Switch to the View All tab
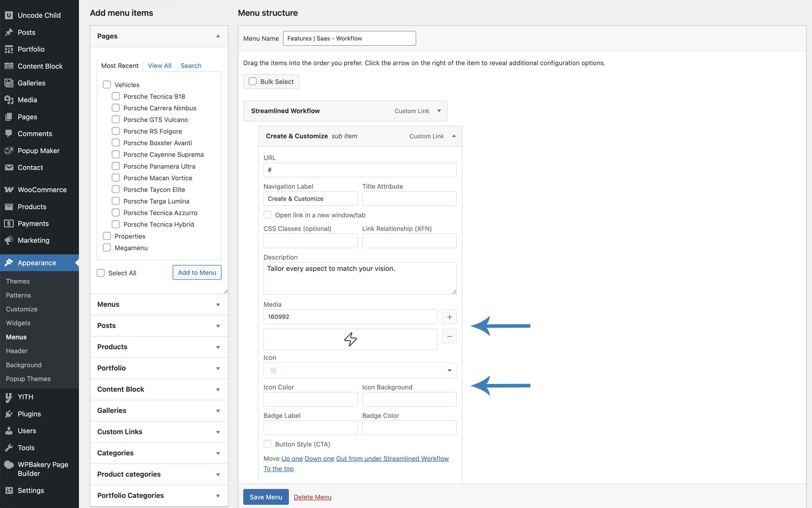 159,66
